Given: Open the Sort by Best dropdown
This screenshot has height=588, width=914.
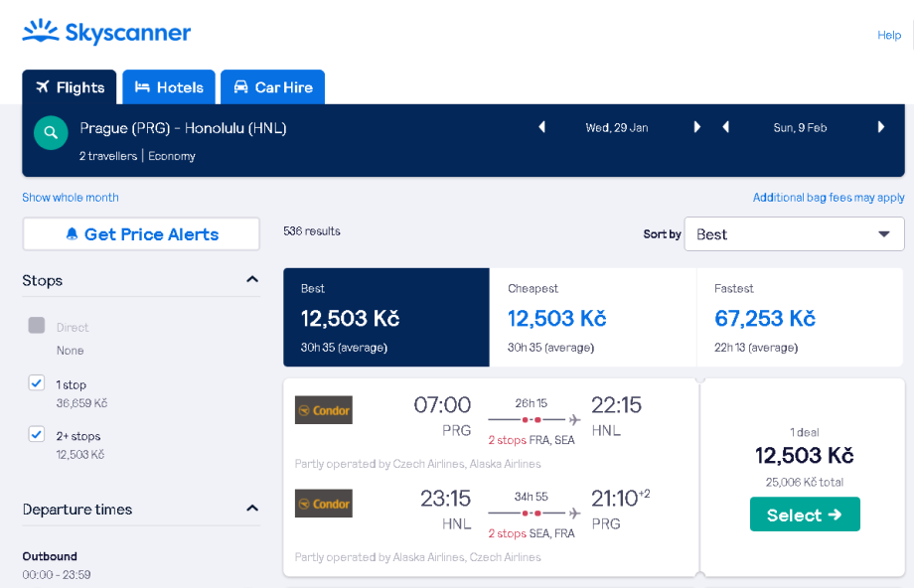Looking at the screenshot, I should (794, 234).
